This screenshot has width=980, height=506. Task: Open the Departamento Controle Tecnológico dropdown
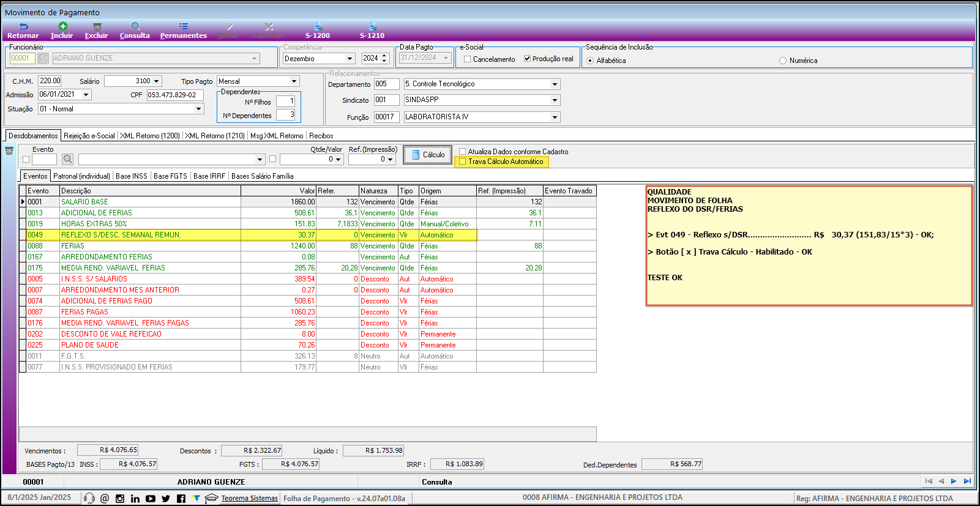point(555,84)
